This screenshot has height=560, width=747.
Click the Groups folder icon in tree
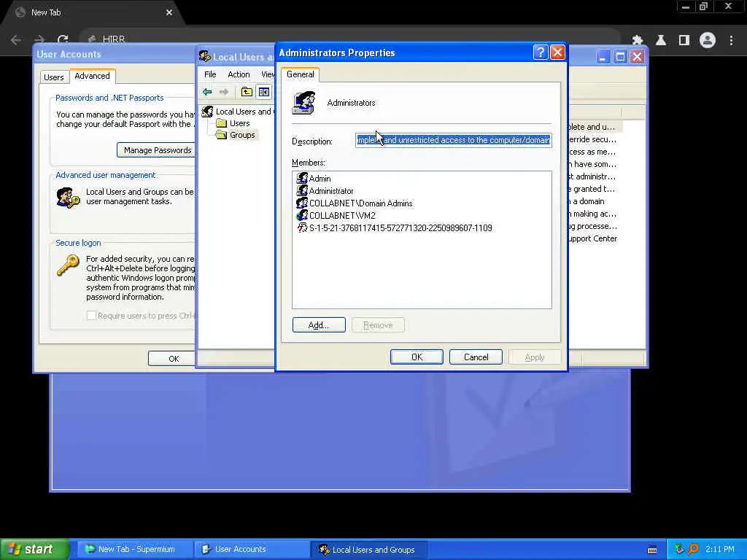coord(221,135)
